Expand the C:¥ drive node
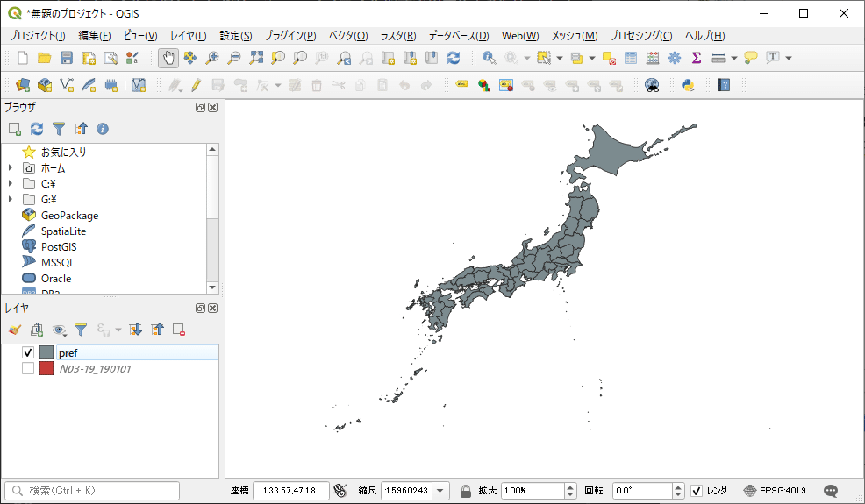The width and height of the screenshot is (865, 504). 10,183
